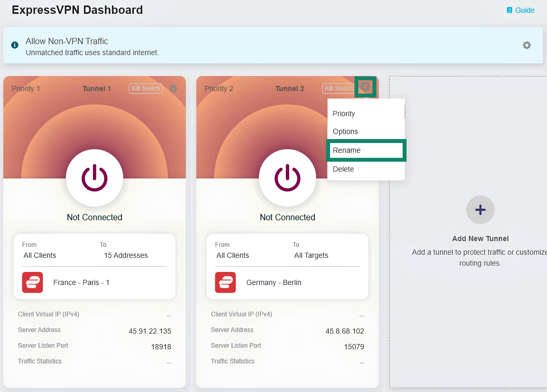Toggle Kill Switch on Tunnel 1
The image size is (547, 392).
[146, 88]
